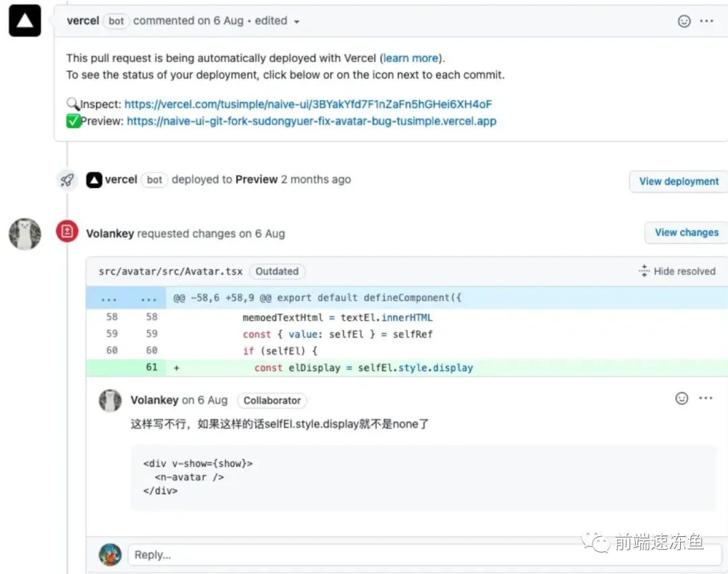Click the magnifier emoji beside Inspect
728x574 pixels.
click(73, 104)
